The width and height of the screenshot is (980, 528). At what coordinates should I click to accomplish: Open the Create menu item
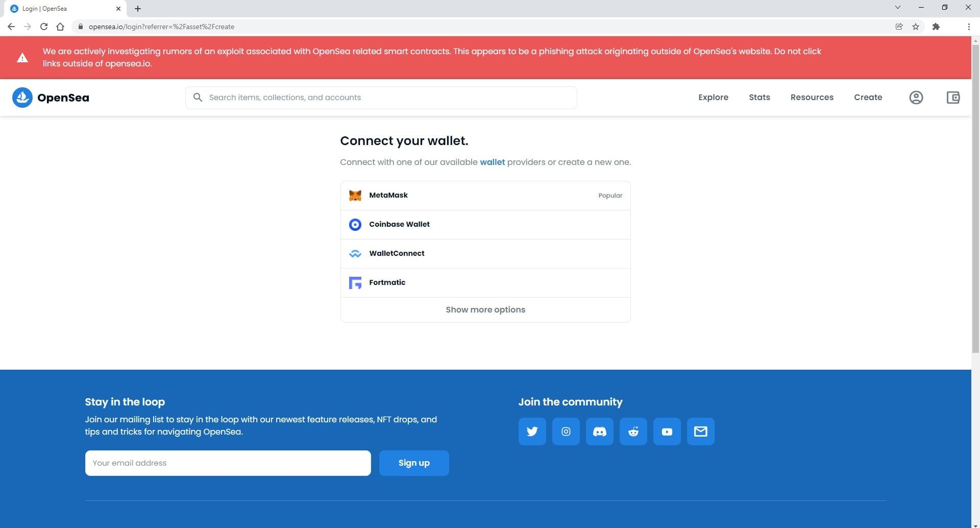pos(868,97)
